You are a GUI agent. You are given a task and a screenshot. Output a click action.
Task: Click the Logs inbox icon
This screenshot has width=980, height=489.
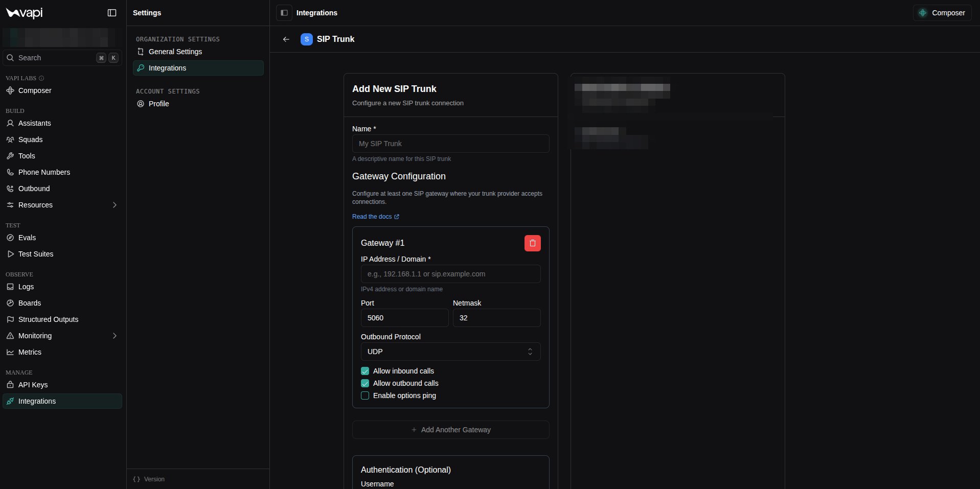coord(10,287)
